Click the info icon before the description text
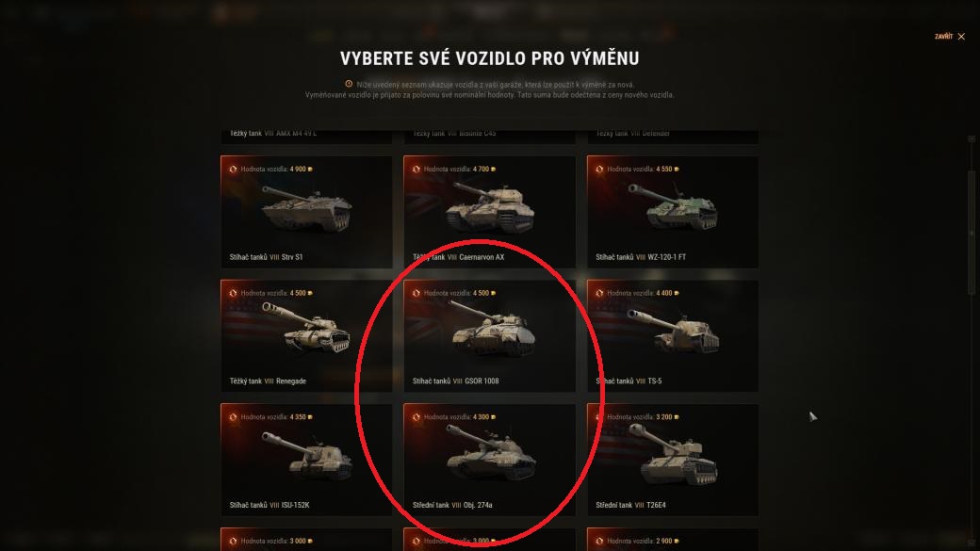Viewport: 980px width, 551px height. pyautogui.click(x=349, y=84)
